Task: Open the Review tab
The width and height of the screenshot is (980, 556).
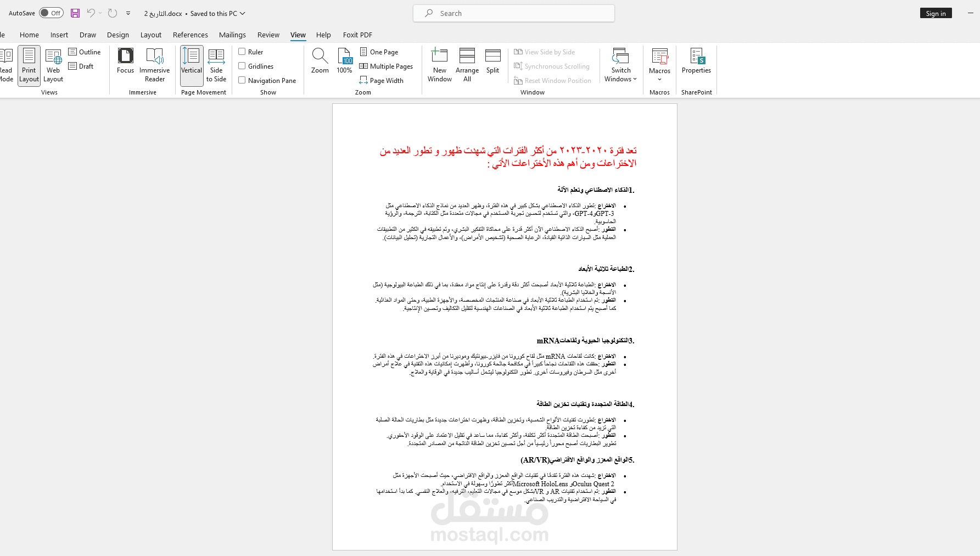Action: pyautogui.click(x=268, y=35)
